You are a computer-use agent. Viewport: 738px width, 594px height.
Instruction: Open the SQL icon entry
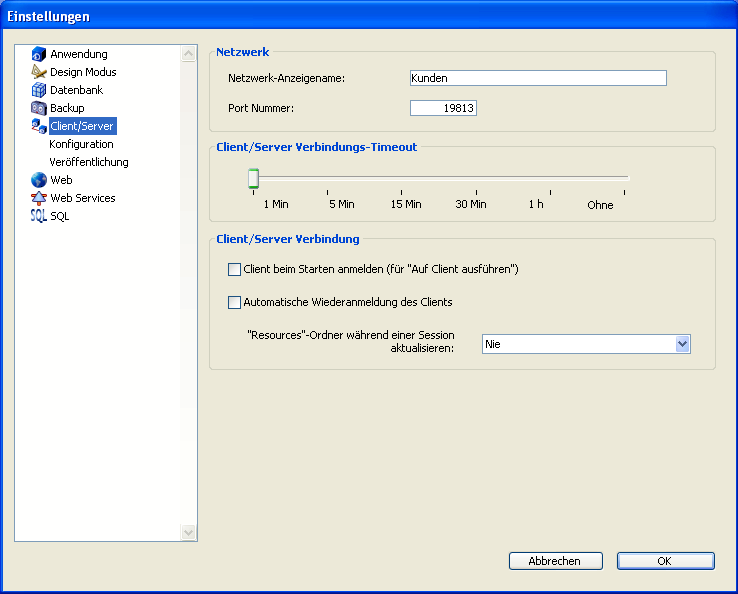[39, 216]
